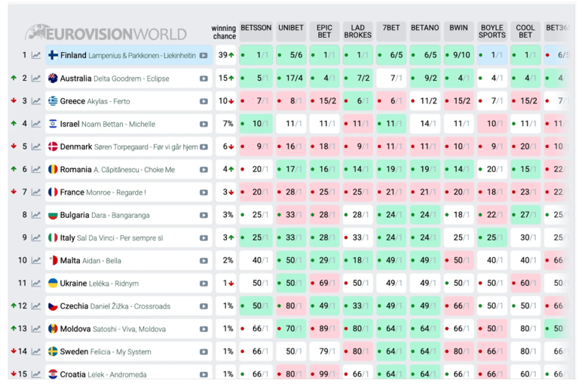The height and width of the screenshot is (387, 588).
Task: Open the chart icon for Australia
Action: pyautogui.click(x=36, y=78)
